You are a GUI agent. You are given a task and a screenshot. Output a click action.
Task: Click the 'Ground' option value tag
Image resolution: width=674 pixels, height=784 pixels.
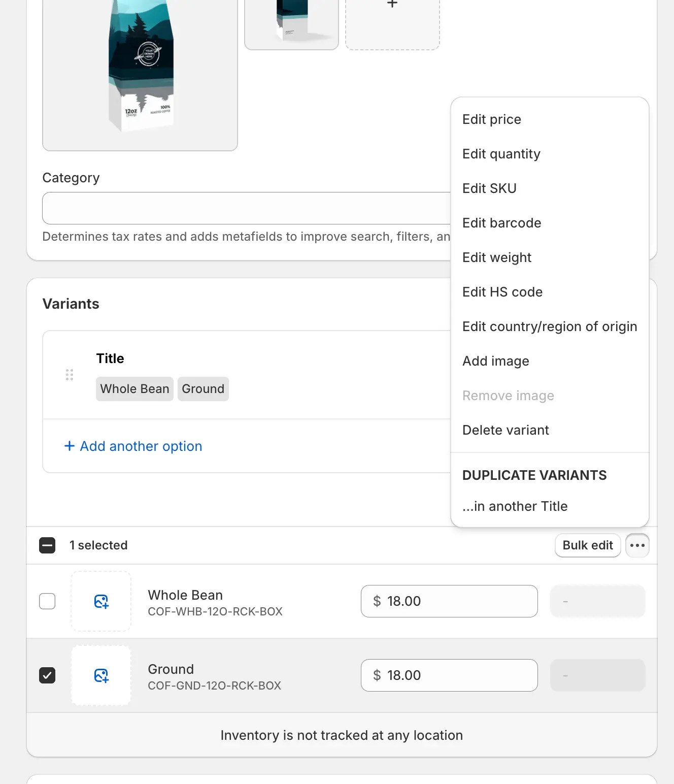[203, 389]
